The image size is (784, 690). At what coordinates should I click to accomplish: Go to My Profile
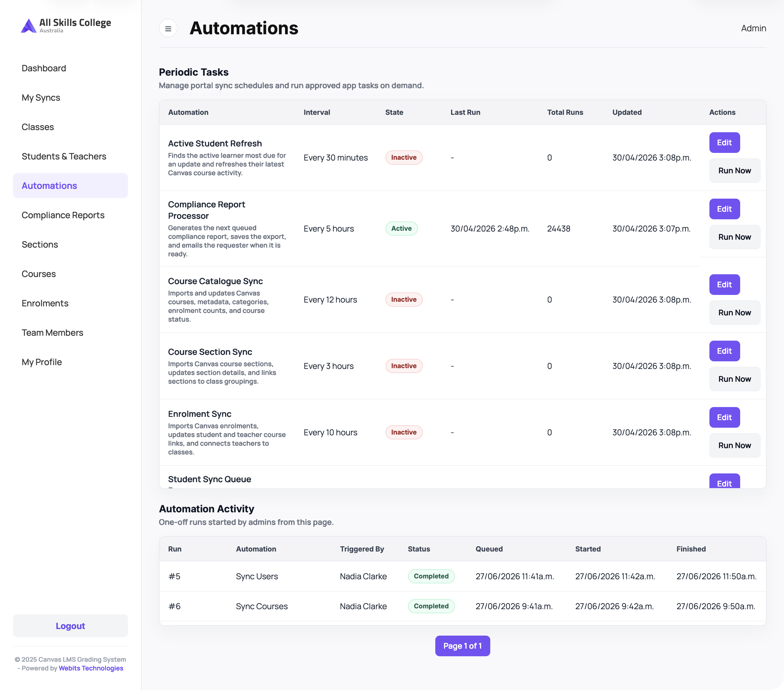(x=41, y=362)
